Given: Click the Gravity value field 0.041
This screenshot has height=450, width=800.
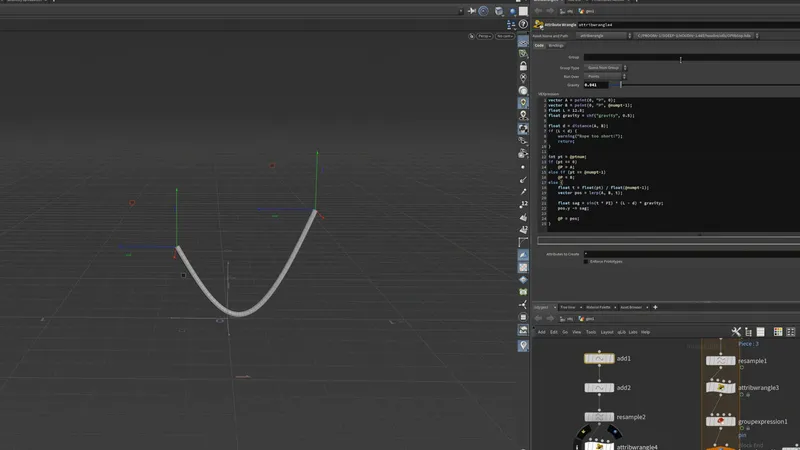Looking at the screenshot, I should tap(596, 85).
